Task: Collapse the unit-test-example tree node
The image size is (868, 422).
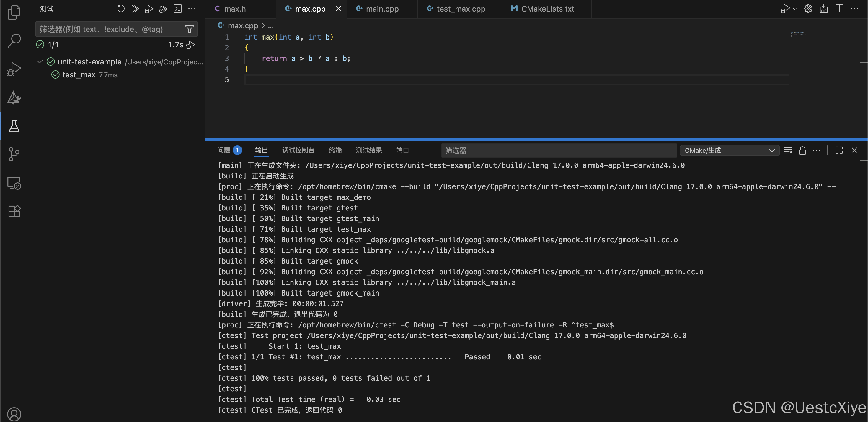Action: coord(40,62)
